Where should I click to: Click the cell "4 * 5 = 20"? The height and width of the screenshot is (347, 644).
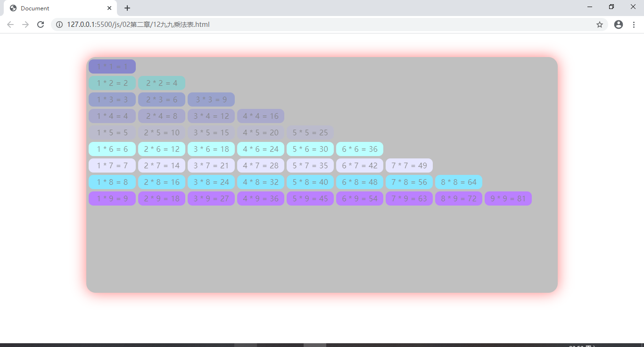pyautogui.click(x=261, y=132)
